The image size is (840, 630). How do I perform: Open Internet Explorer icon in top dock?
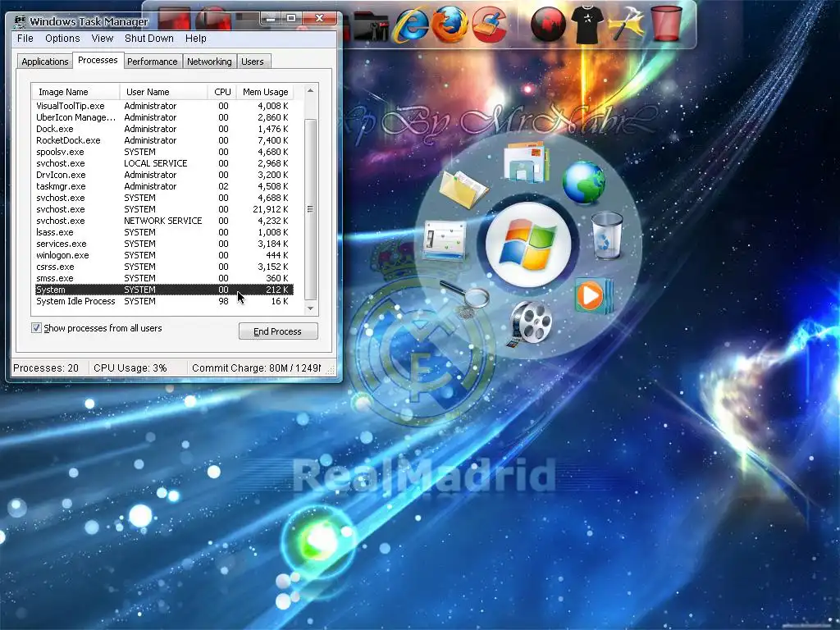(x=410, y=25)
